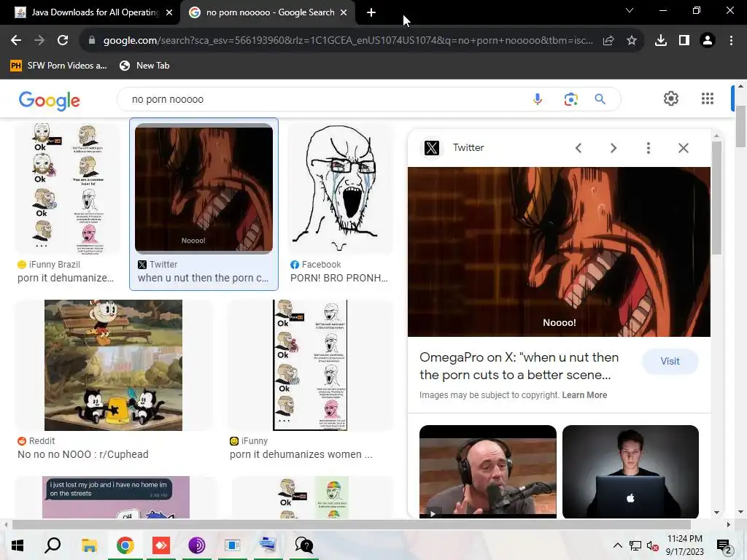Open the Chrome side panel
This screenshot has width=747, height=560.
[x=684, y=41]
